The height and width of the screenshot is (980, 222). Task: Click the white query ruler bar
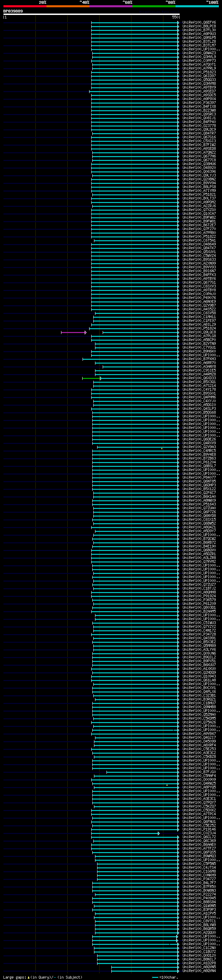click(92, 15)
